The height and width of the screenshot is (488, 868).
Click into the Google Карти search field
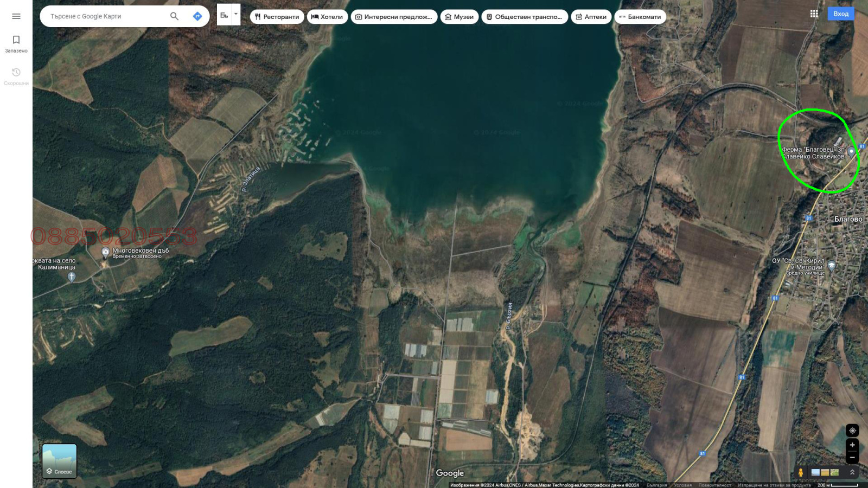pyautogui.click(x=106, y=16)
